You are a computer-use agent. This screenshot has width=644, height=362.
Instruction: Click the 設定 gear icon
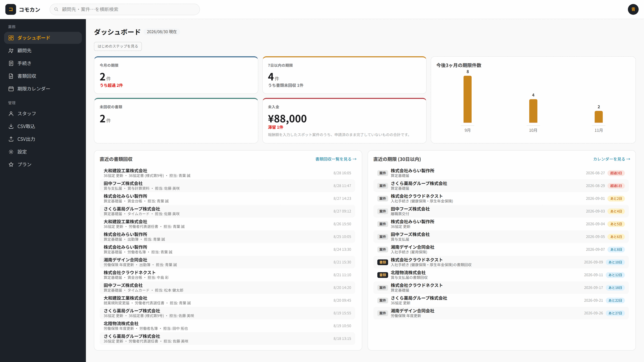11,152
